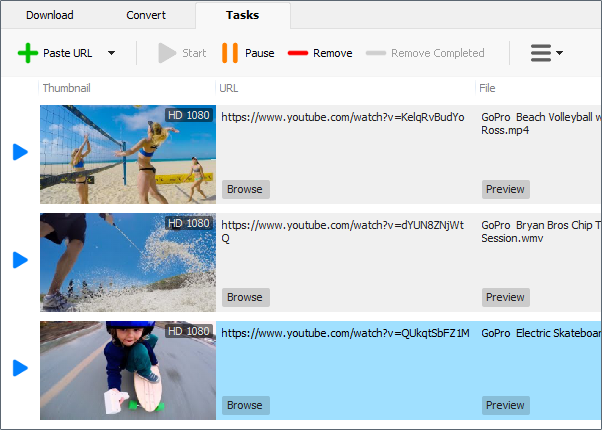
Task: Click the HD 1080 badge on sand splash thumbnail
Action: [189, 223]
